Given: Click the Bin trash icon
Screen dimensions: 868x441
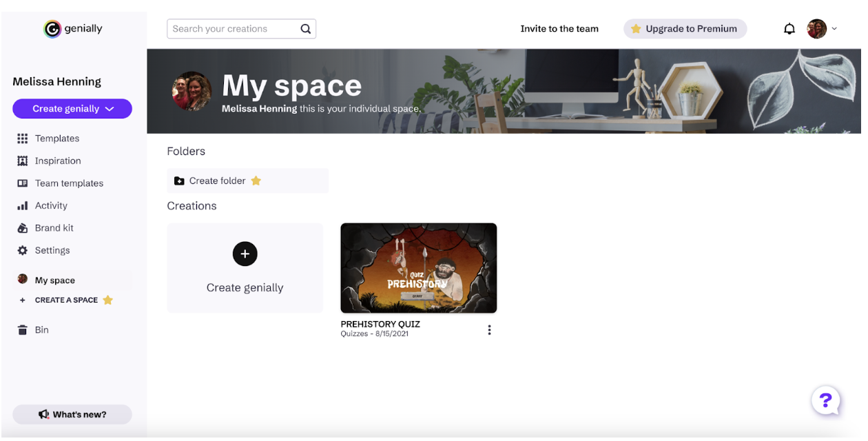Looking at the screenshot, I should (23, 330).
